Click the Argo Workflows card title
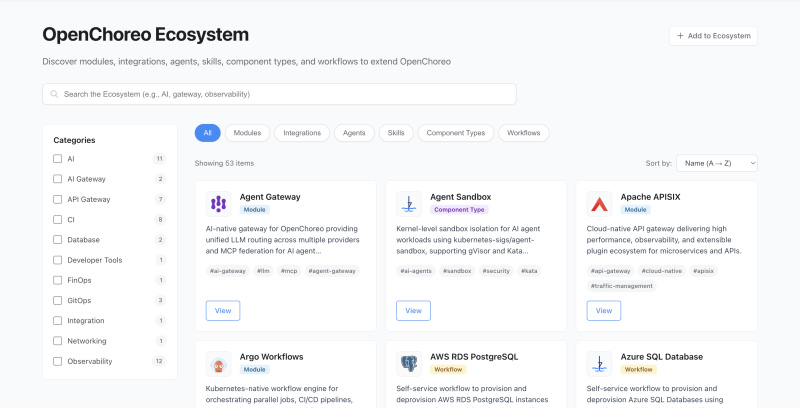Image resolution: width=800 pixels, height=408 pixels. (x=271, y=357)
